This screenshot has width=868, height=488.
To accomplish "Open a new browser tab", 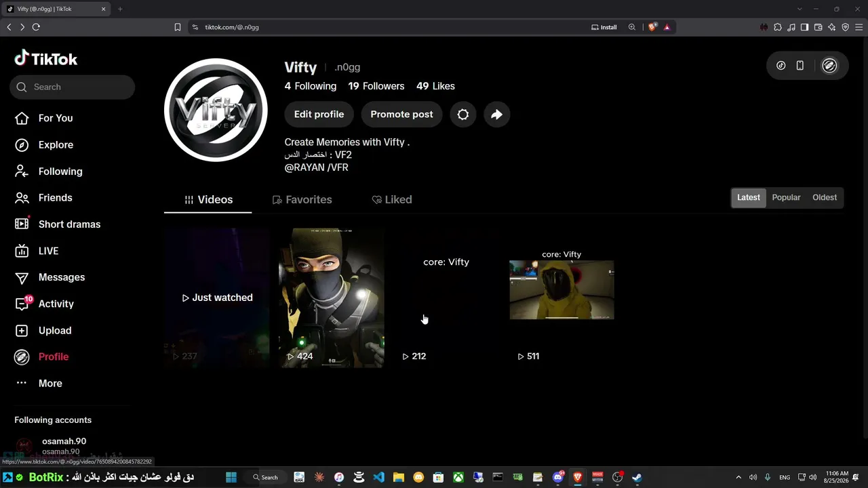I will click(120, 9).
